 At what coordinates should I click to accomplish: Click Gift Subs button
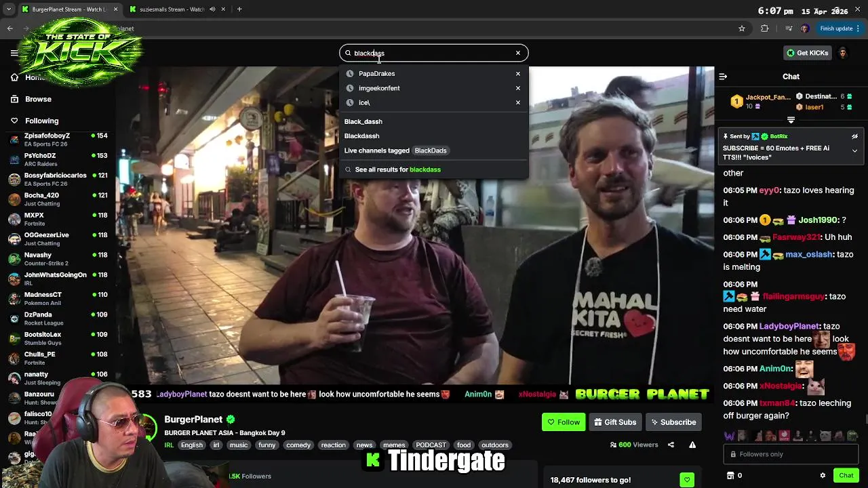point(615,422)
